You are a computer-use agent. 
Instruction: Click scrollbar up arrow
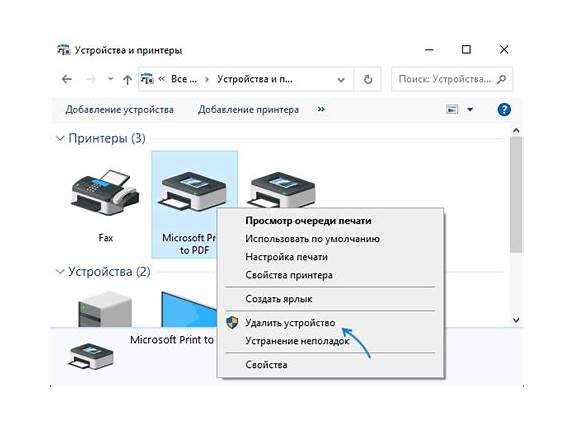[x=516, y=131]
